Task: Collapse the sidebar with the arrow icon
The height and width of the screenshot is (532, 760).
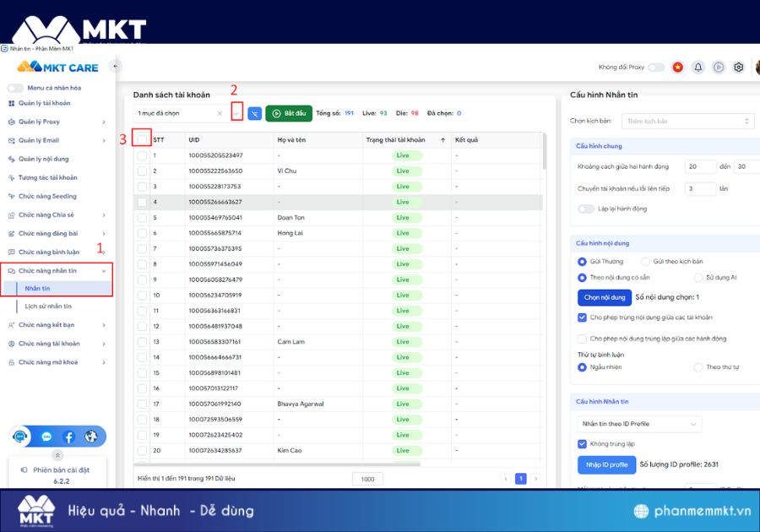Action: pos(115,66)
